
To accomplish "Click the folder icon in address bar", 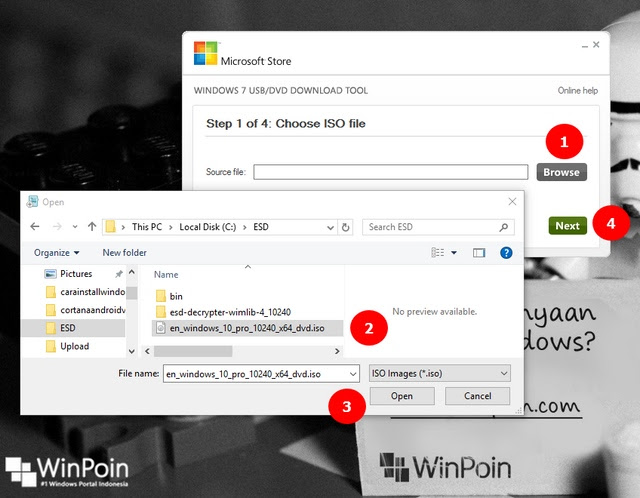I will point(110,227).
